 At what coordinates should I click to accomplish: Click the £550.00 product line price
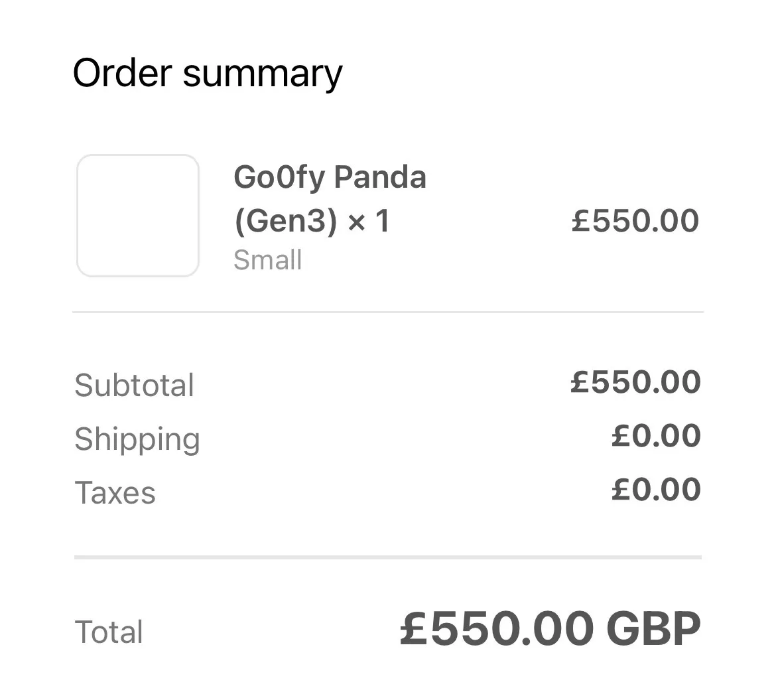point(635,221)
